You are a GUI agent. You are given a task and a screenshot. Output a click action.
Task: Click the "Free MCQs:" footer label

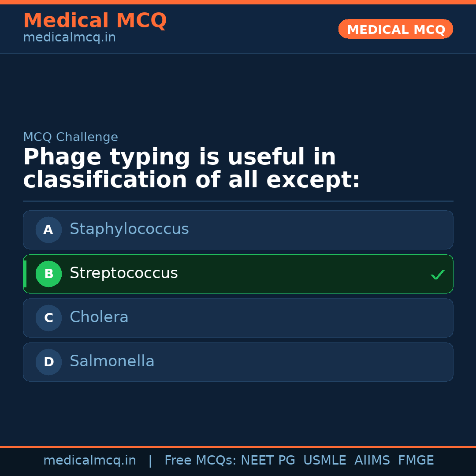(201, 461)
